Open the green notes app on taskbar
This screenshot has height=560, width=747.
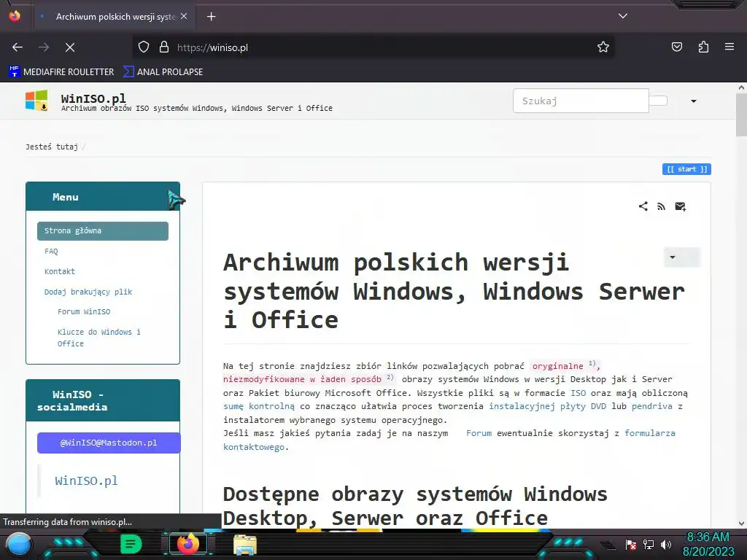click(x=131, y=544)
